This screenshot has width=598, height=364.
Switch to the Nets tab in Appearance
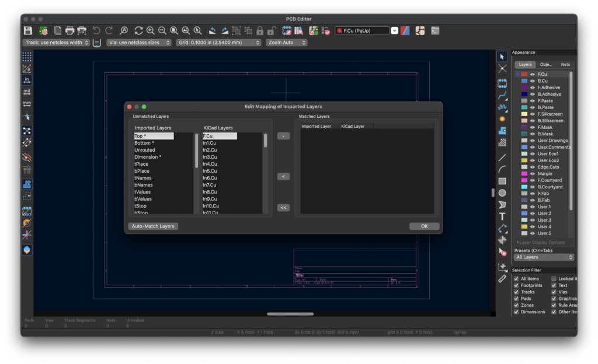click(x=565, y=64)
